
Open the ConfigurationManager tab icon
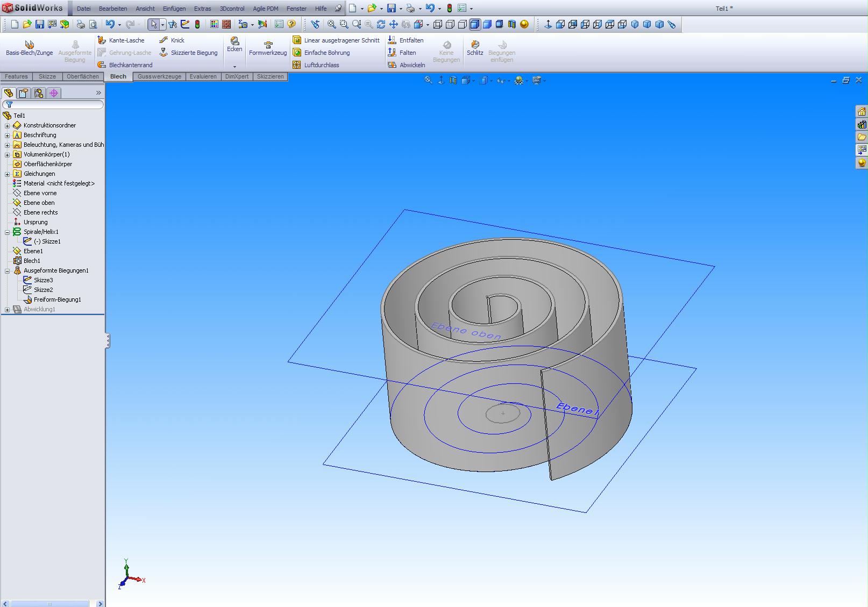(x=39, y=93)
